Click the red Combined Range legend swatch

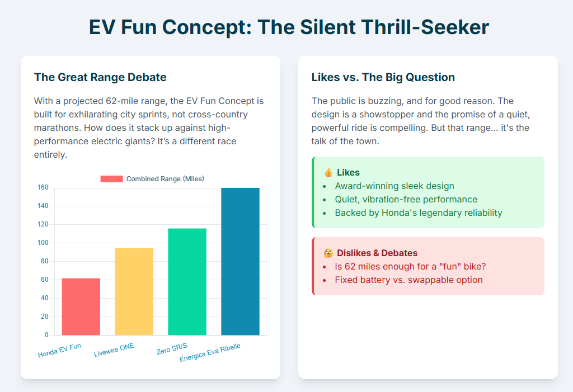(x=111, y=179)
